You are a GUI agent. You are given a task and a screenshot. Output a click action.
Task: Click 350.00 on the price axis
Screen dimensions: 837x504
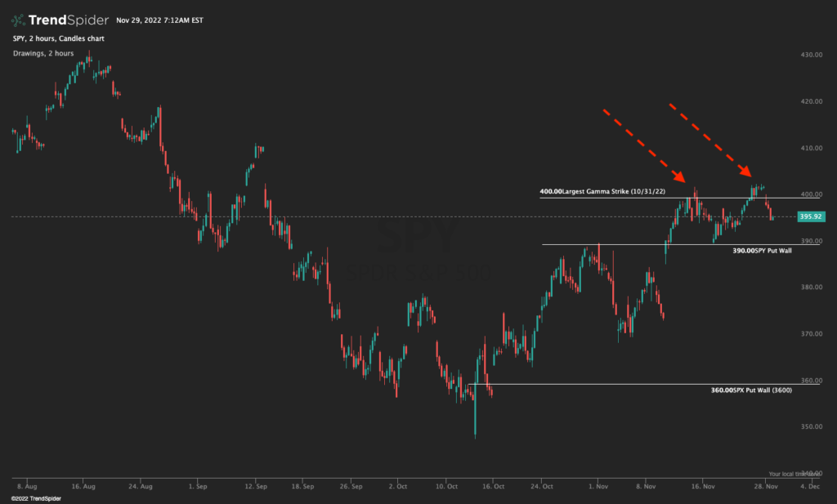click(x=811, y=426)
